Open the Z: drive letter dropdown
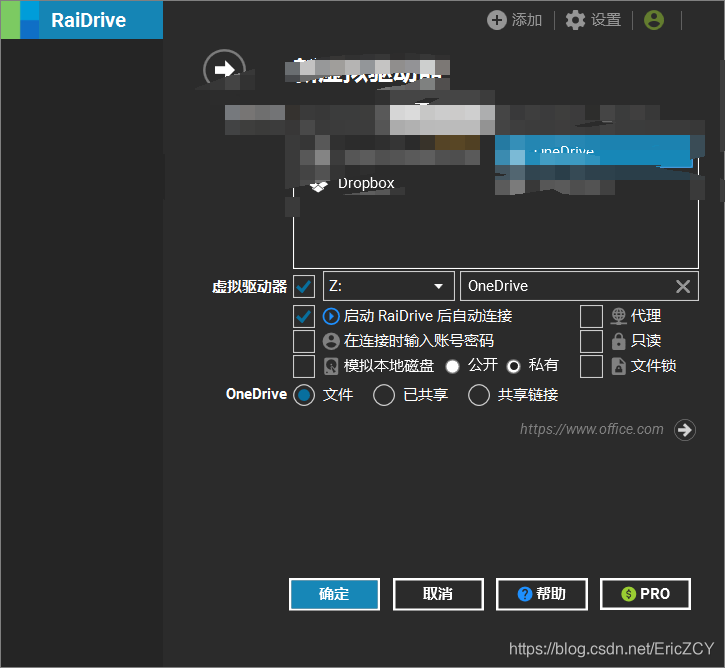The image size is (725, 668). click(x=388, y=286)
